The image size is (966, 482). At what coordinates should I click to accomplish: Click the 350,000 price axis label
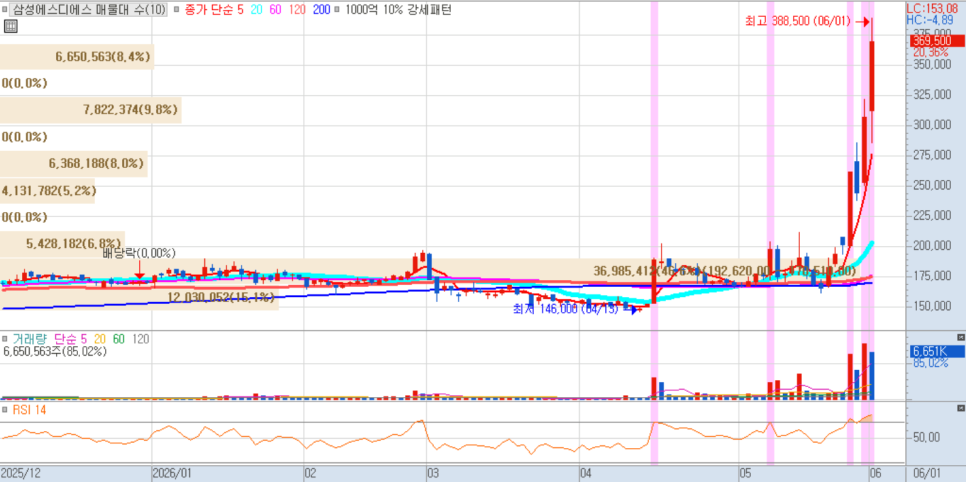pyautogui.click(x=935, y=64)
